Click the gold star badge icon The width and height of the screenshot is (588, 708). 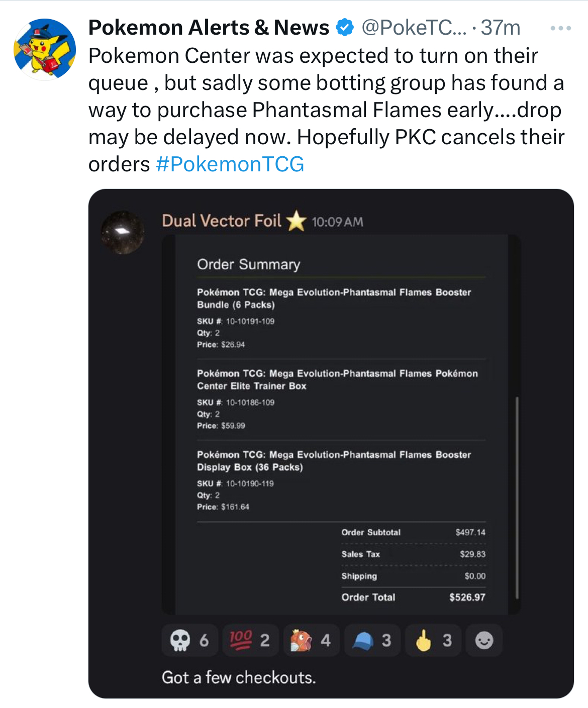point(297,221)
